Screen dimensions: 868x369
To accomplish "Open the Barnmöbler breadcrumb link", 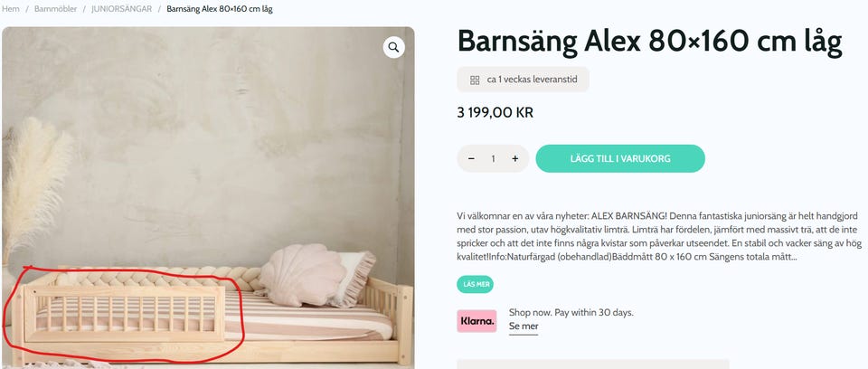I will click(53, 9).
